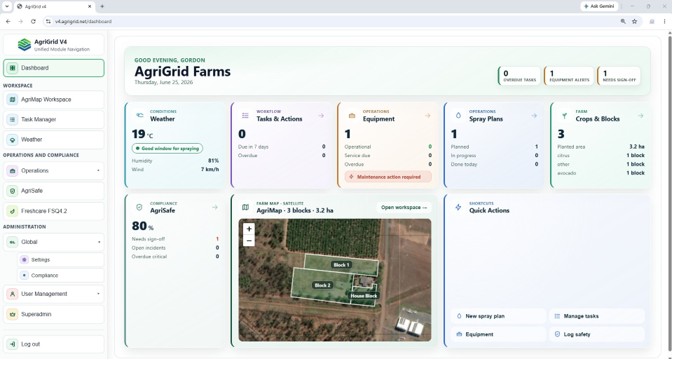
Task: Click the AgriSafe shield icon in the sidebar
Action: point(12,191)
